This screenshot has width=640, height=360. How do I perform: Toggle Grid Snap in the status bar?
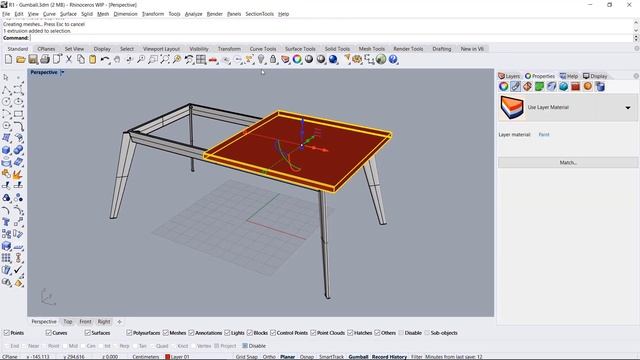[247, 357]
